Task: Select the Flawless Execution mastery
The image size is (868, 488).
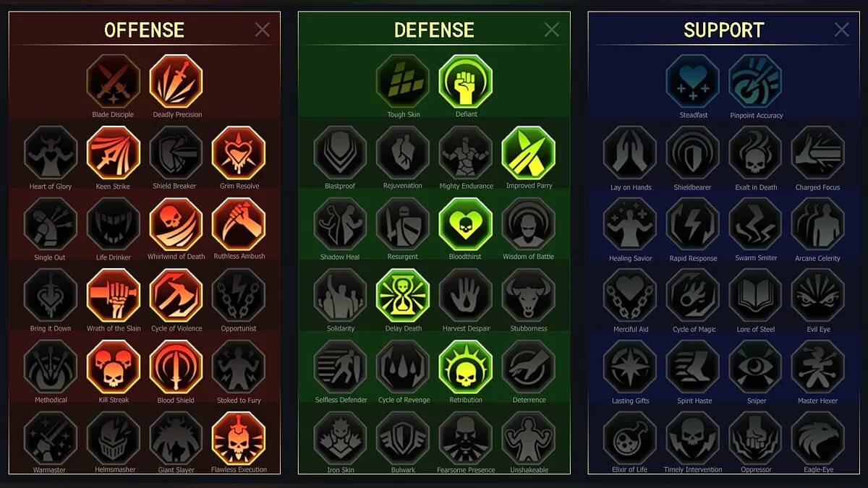Action: (239, 438)
